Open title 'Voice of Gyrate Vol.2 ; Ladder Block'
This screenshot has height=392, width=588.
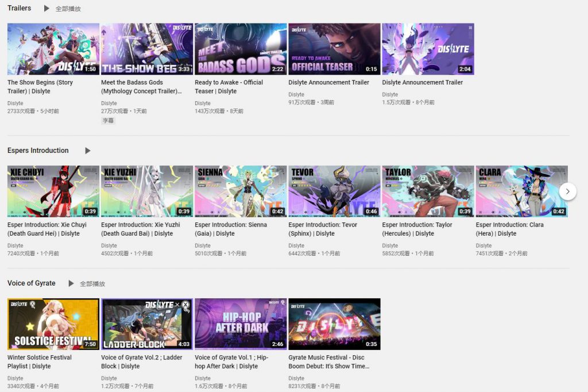pyautogui.click(x=142, y=362)
